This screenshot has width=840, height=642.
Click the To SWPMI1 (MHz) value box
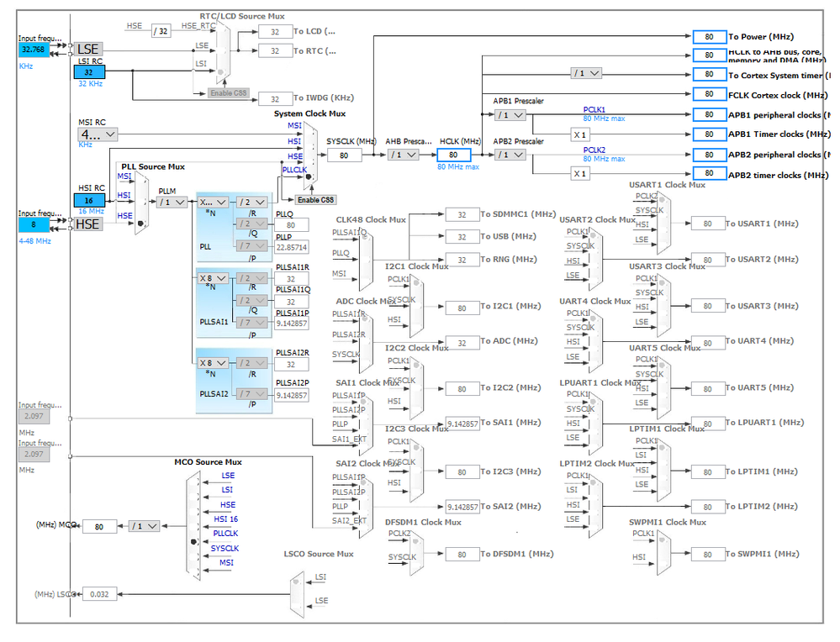click(708, 555)
